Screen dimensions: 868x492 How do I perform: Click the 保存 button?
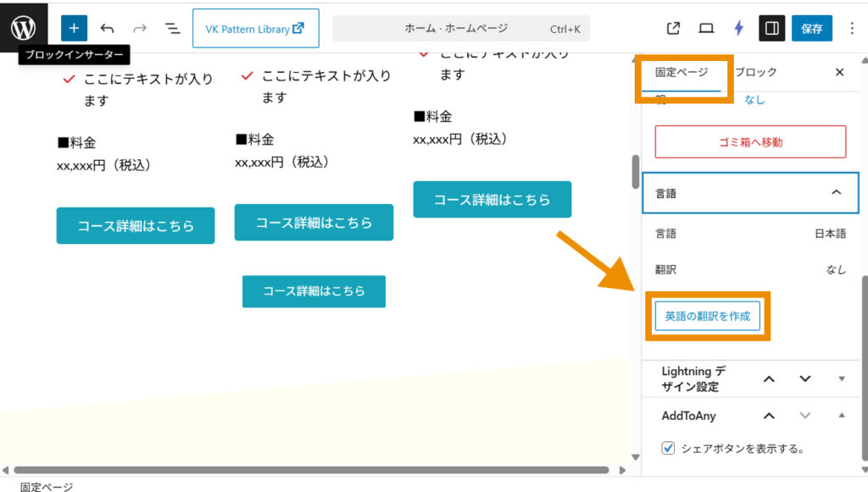pos(811,28)
